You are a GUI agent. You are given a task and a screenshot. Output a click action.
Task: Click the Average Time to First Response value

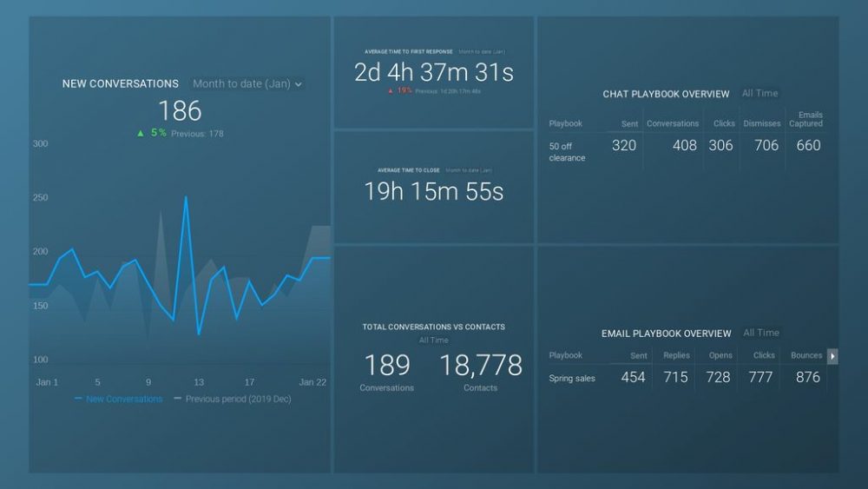click(x=433, y=73)
